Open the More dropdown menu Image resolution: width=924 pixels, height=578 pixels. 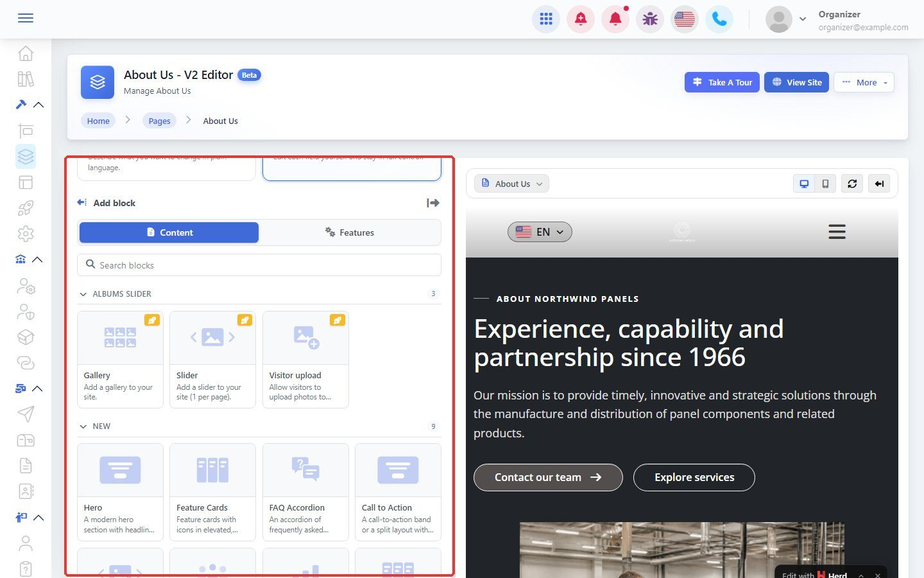(864, 82)
